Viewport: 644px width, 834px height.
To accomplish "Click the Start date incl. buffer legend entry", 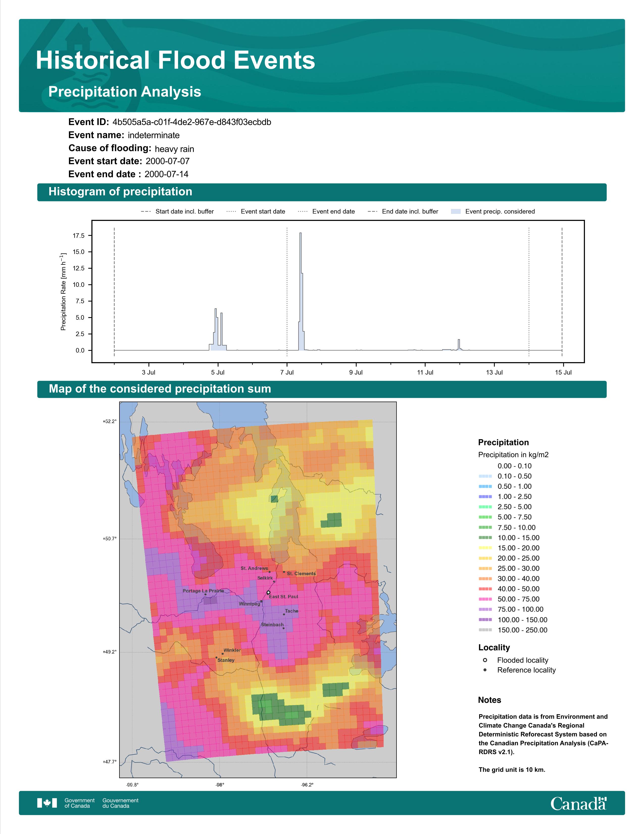I will point(177,212).
